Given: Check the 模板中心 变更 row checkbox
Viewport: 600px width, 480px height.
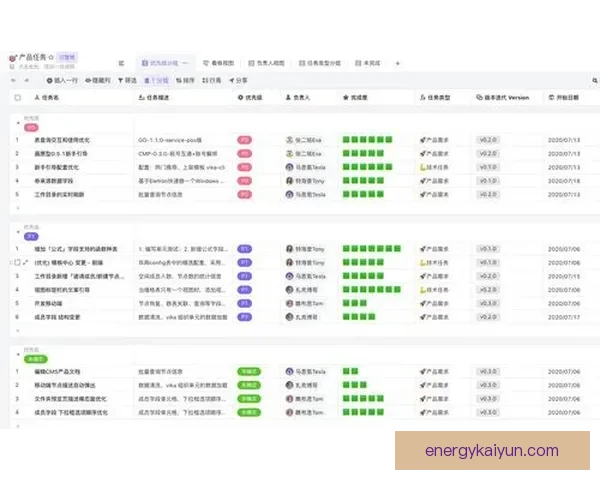Looking at the screenshot, I should pos(17,263).
